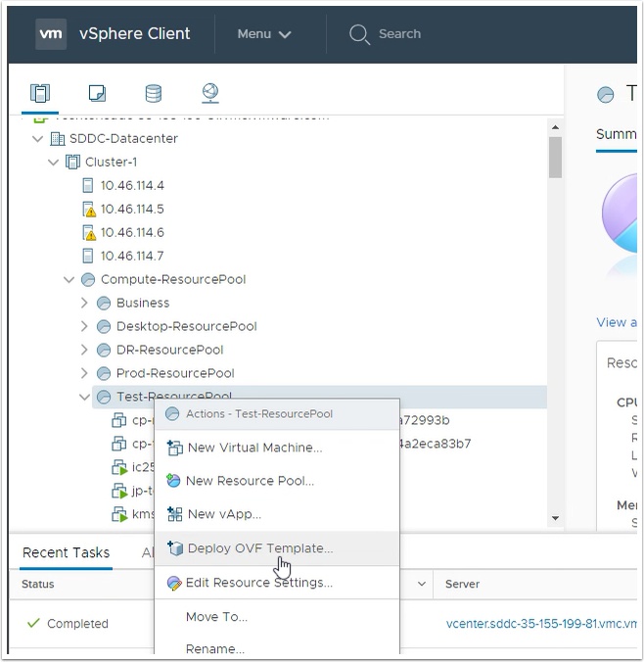Click the Edit Resource Settings pencil icon
Viewport: 644px width, 662px height.
point(174,583)
